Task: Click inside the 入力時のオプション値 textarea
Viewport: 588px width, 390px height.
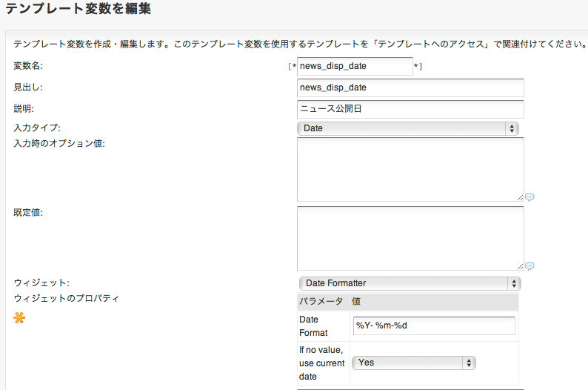Action: tap(410, 169)
